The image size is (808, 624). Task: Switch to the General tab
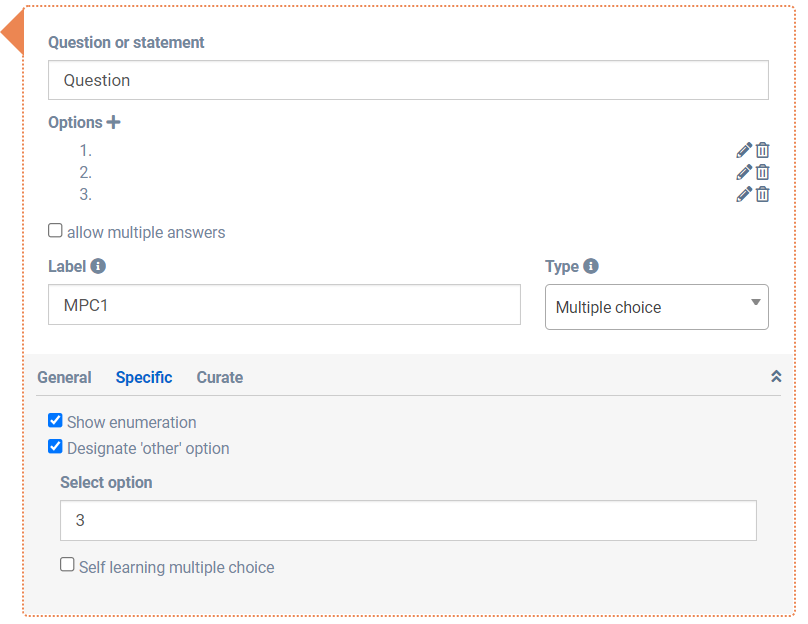(64, 377)
